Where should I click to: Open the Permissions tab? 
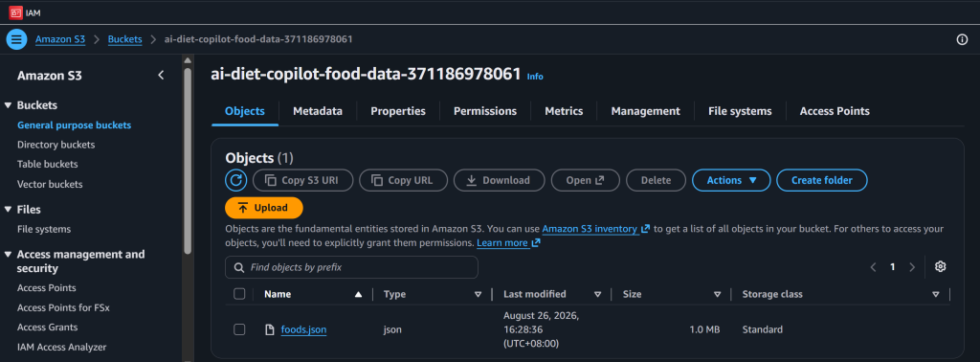(x=485, y=111)
